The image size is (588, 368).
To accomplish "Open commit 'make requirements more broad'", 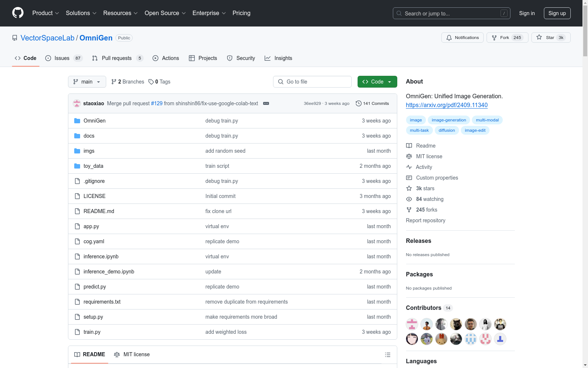I will [241, 317].
